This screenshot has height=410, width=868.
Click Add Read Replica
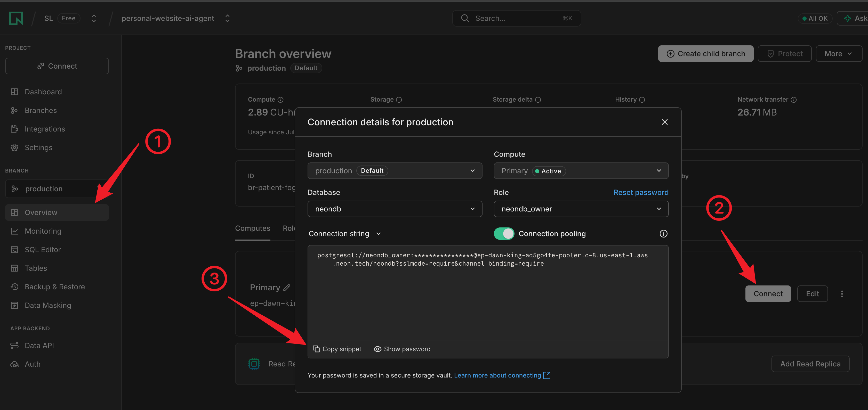(x=810, y=364)
